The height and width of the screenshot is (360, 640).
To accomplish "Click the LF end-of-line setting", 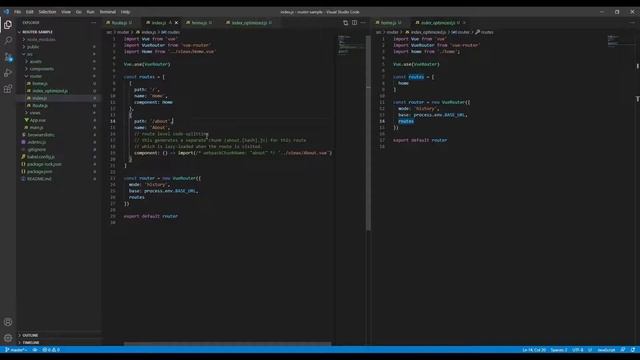I will tap(590, 350).
